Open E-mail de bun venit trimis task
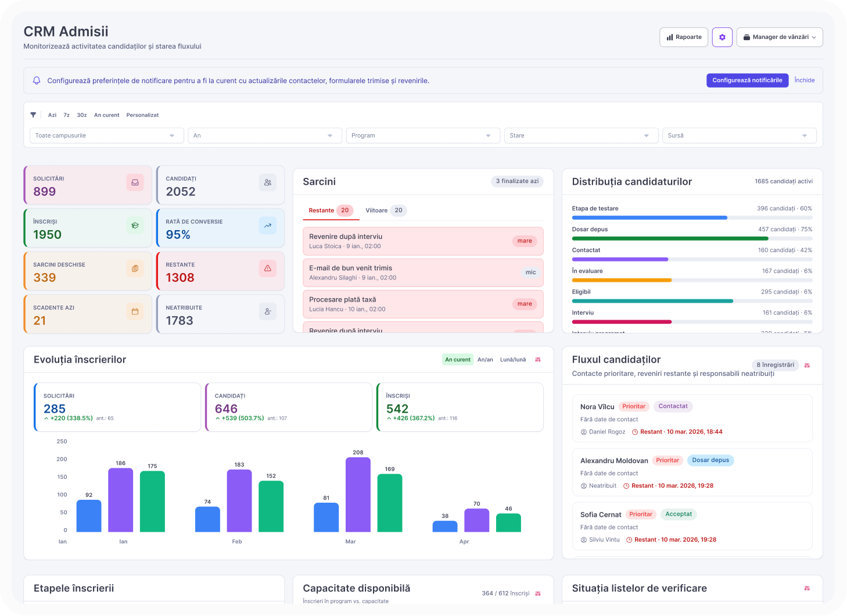Screen dimensions: 847x616 (423, 273)
